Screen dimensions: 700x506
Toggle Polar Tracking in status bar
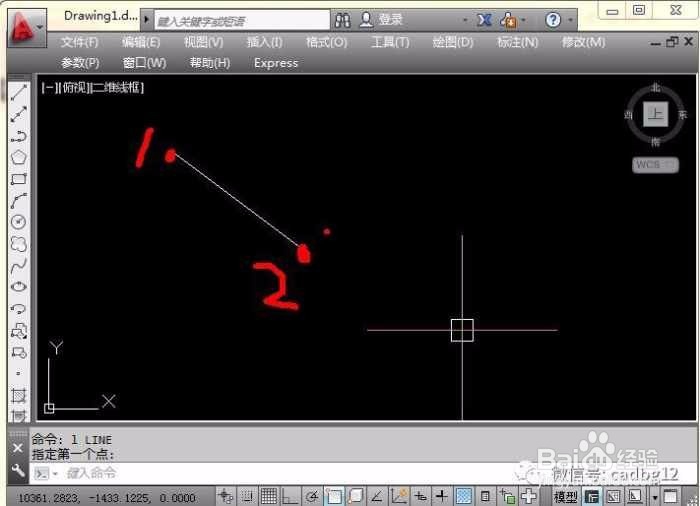pyautogui.click(x=312, y=496)
